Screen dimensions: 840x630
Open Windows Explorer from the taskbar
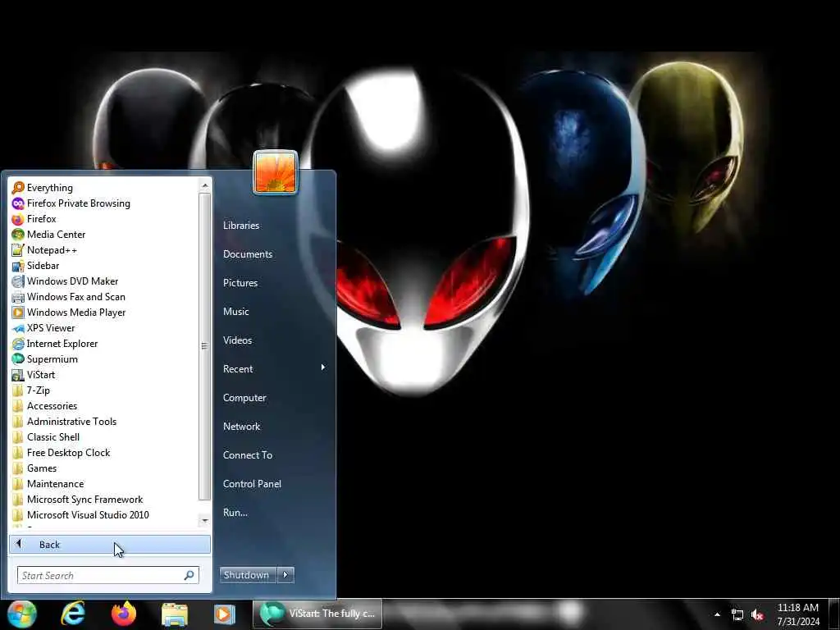(x=175, y=614)
